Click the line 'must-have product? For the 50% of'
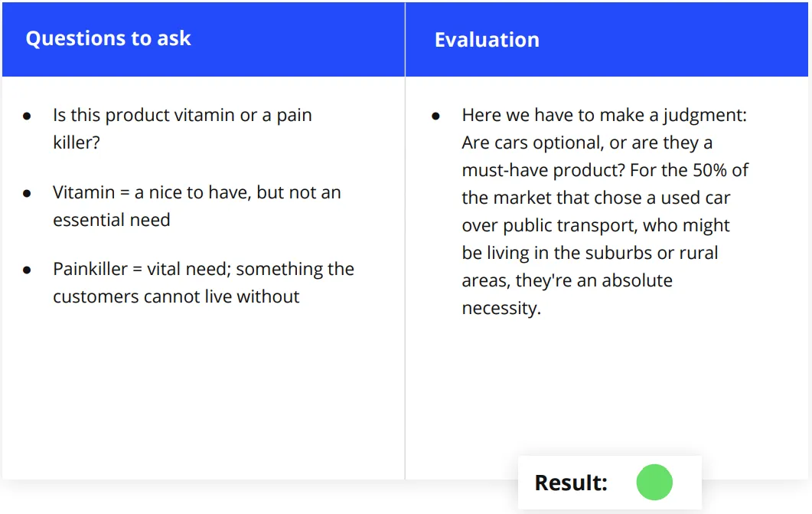Viewport: 812px width, 514px height. click(605, 170)
